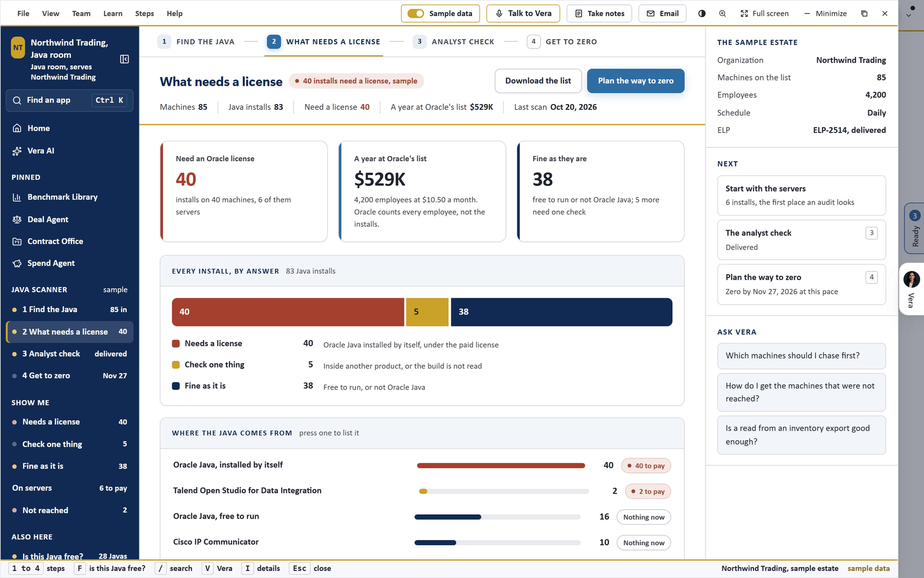Toggle the contrast theme icon
This screenshot has height=578, width=924.
tap(702, 13)
